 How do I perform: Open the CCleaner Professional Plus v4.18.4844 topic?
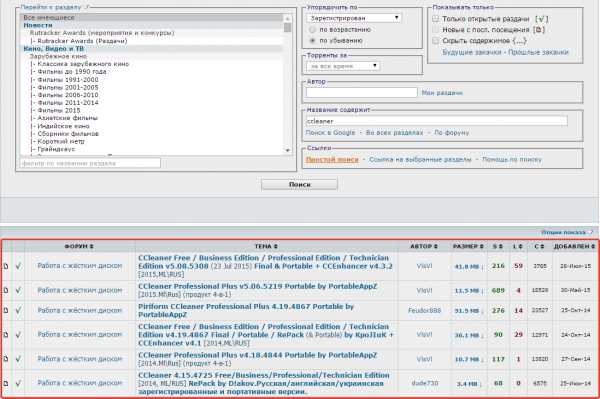258,355
